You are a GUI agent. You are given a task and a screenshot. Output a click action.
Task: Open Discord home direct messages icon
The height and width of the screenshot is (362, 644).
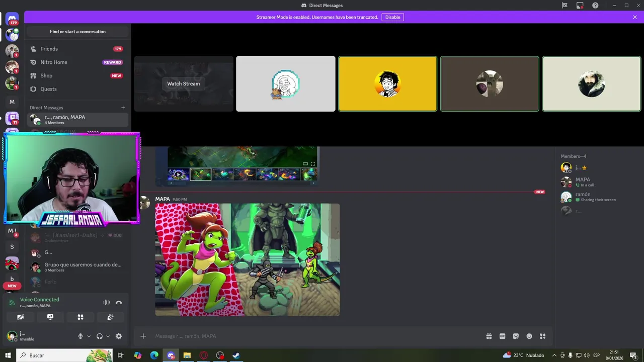tap(12, 18)
